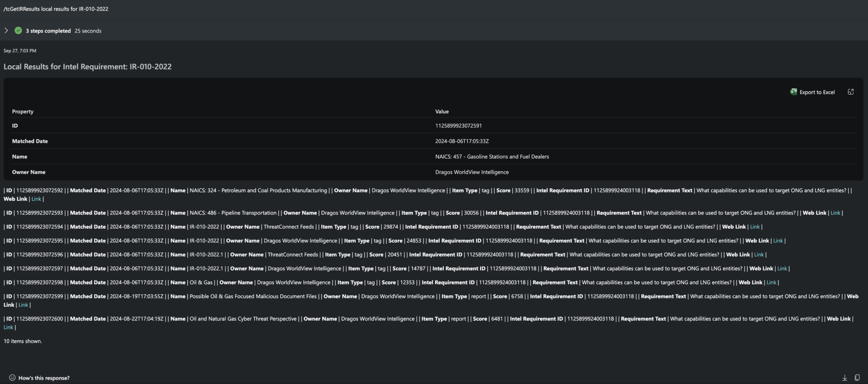Click the Property column header
The width and height of the screenshot is (868, 384).
pyautogui.click(x=23, y=112)
